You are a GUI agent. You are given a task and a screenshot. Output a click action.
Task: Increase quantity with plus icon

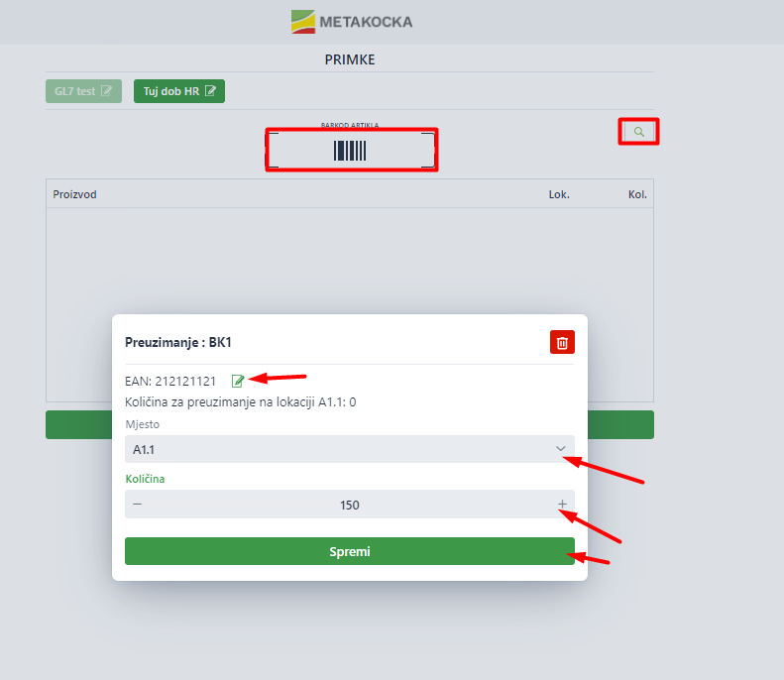pyautogui.click(x=562, y=504)
